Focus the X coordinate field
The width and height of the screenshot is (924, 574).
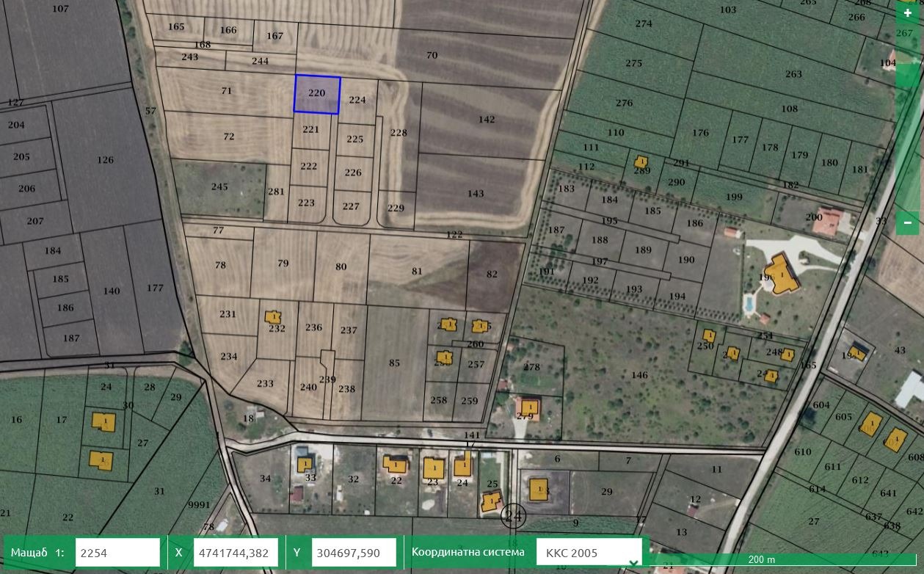pyautogui.click(x=236, y=553)
